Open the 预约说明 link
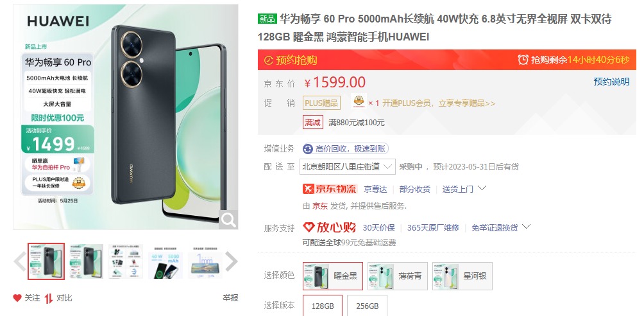The width and height of the screenshot is (644, 316). pyautogui.click(x=611, y=82)
